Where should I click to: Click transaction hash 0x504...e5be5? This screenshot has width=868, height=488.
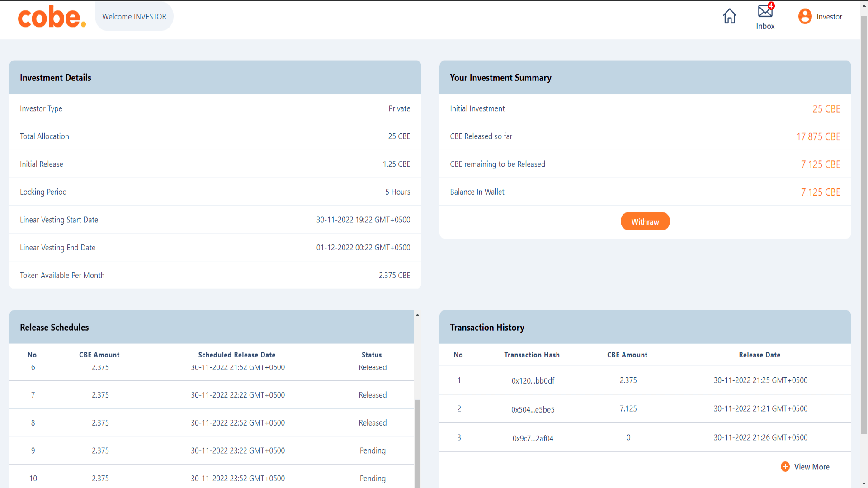pos(533,410)
